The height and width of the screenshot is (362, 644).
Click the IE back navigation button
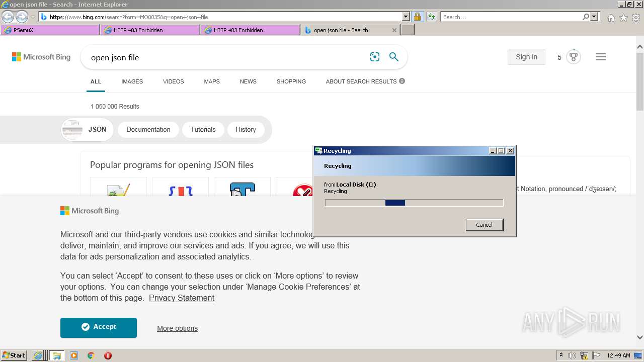pos(8,17)
